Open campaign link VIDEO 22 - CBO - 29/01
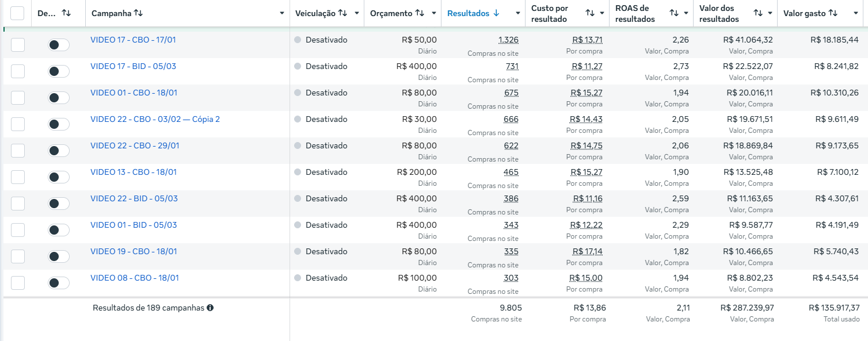868x341 pixels. point(135,145)
